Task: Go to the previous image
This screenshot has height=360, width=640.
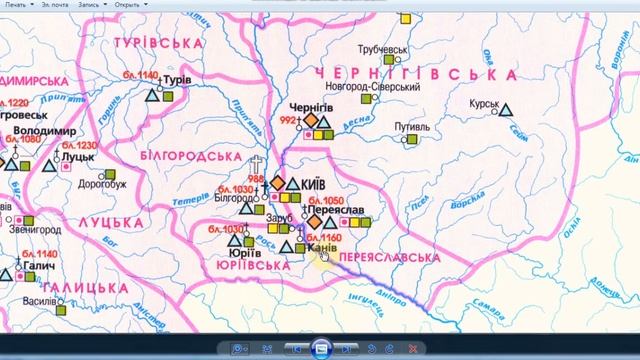Action: [x=297, y=349]
